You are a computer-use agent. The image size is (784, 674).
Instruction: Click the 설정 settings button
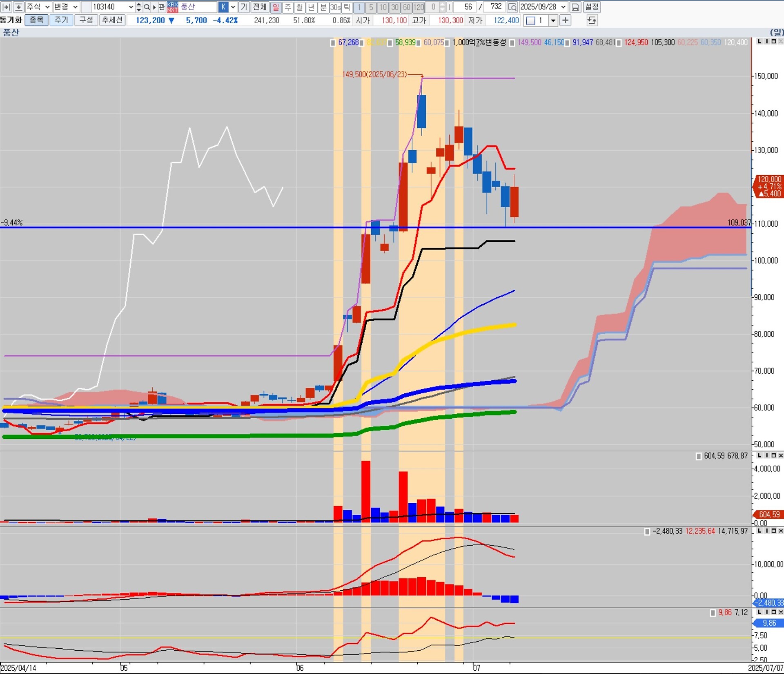592,7
